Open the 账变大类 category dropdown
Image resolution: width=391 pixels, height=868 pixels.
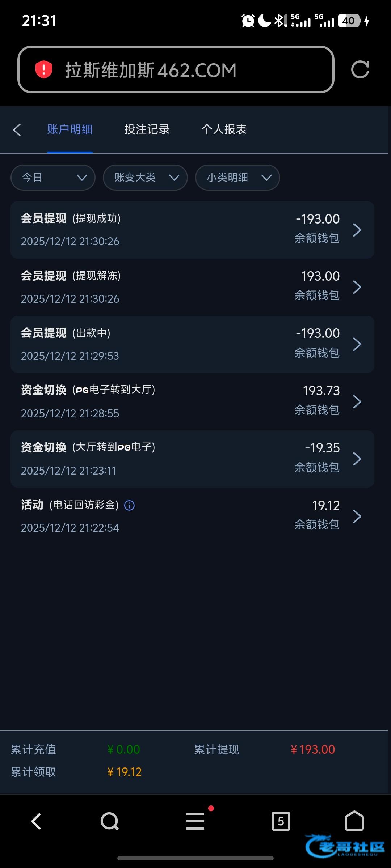coord(145,178)
